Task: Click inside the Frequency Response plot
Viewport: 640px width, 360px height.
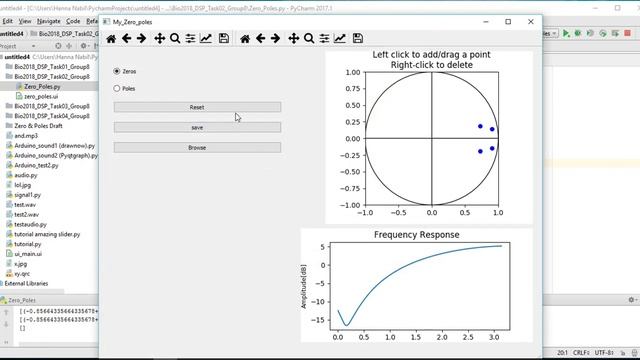Action: click(x=420, y=286)
